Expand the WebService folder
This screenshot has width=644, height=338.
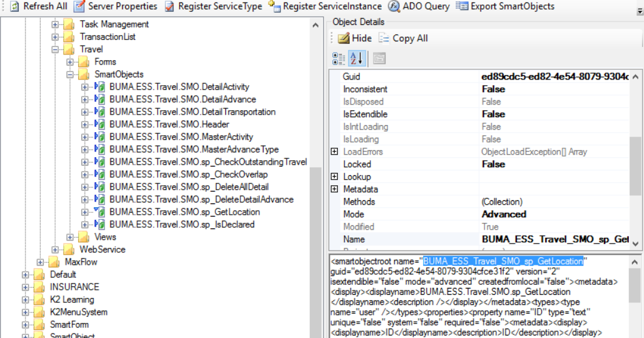(55, 250)
